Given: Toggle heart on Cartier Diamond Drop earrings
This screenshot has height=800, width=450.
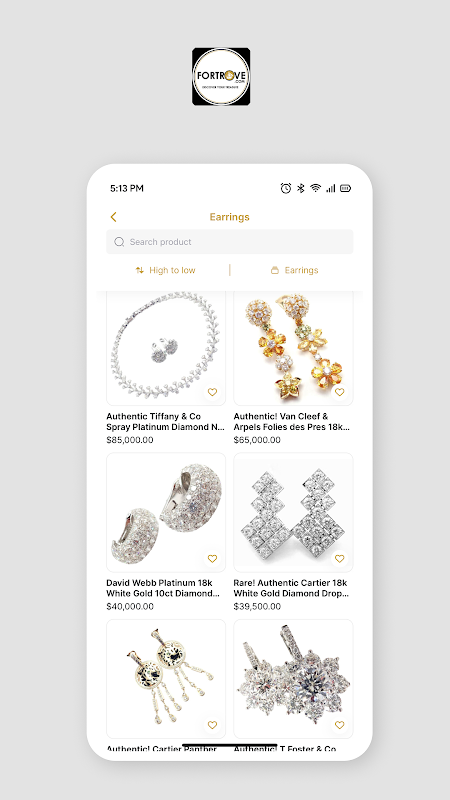Looking at the screenshot, I should coord(340,559).
